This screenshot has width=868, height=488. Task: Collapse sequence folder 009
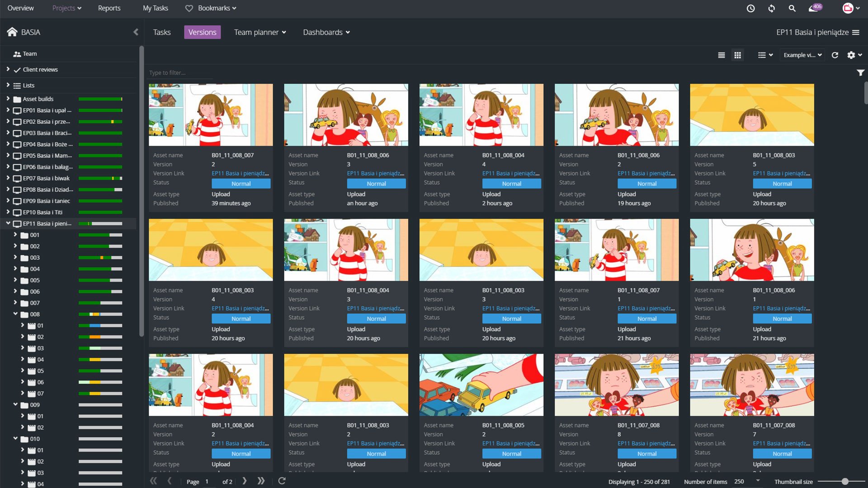click(x=15, y=404)
